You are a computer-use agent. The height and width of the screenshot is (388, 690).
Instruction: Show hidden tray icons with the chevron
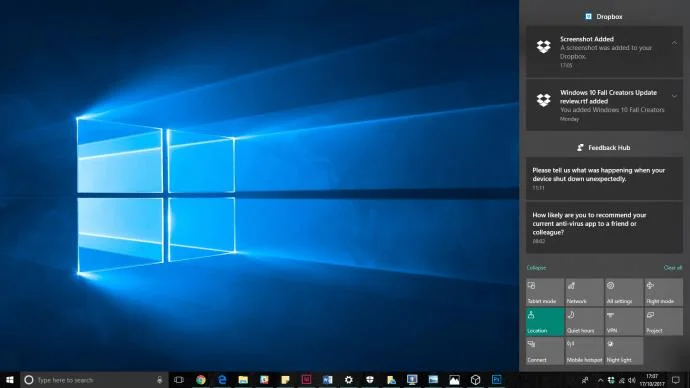click(x=600, y=380)
